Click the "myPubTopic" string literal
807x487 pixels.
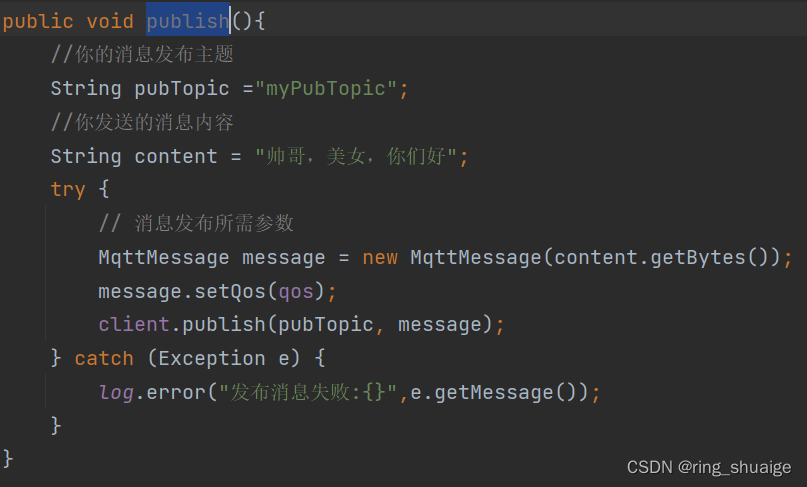point(326,89)
